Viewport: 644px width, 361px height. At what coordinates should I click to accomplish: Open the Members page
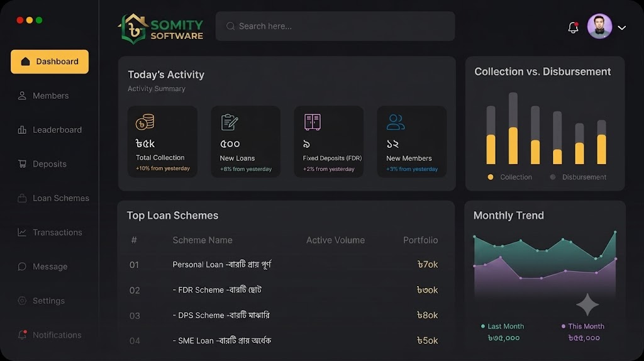pos(43,96)
